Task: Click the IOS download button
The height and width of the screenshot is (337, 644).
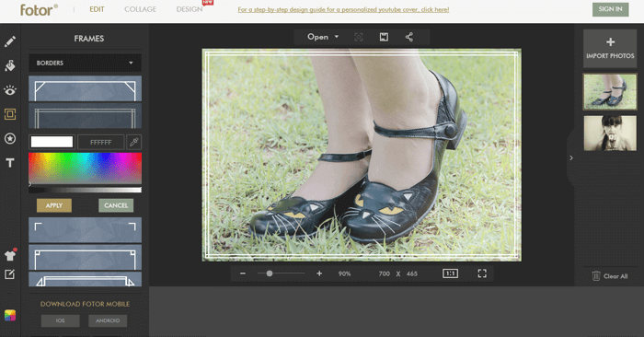Action: (61, 320)
